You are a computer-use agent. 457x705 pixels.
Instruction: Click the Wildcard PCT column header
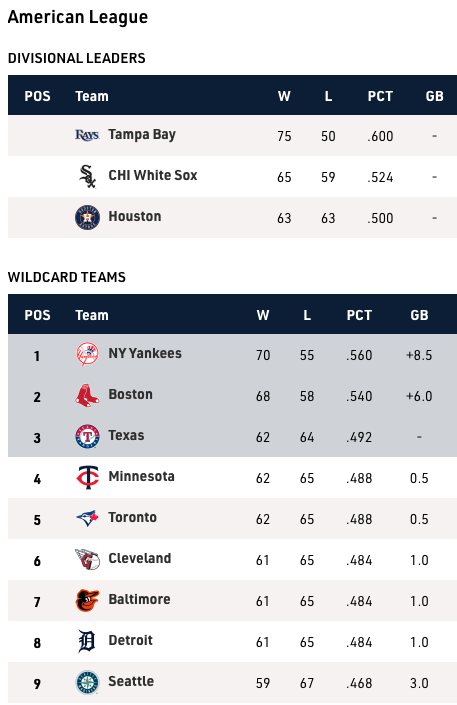(x=359, y=315)
